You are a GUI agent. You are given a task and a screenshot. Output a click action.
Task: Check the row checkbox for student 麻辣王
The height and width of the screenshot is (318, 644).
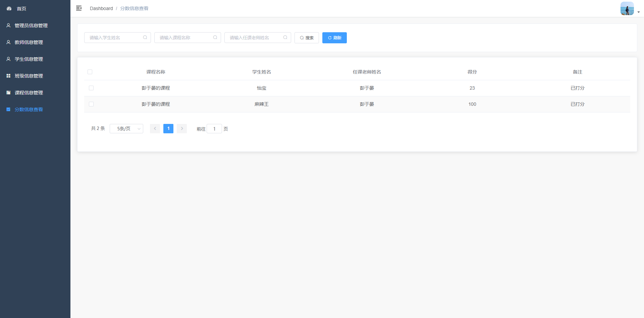coord(91,104)
